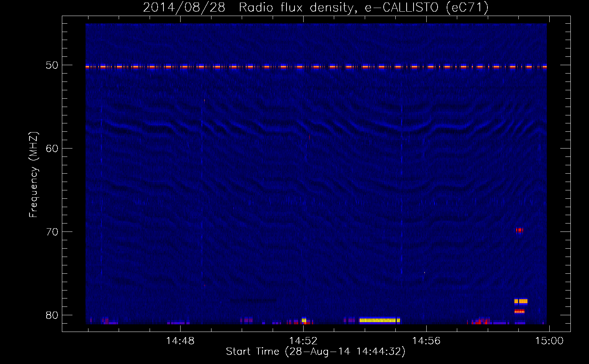
Task: Click the long yellow emission bar near 81 MHz
Action: click(x=380, y=320)
